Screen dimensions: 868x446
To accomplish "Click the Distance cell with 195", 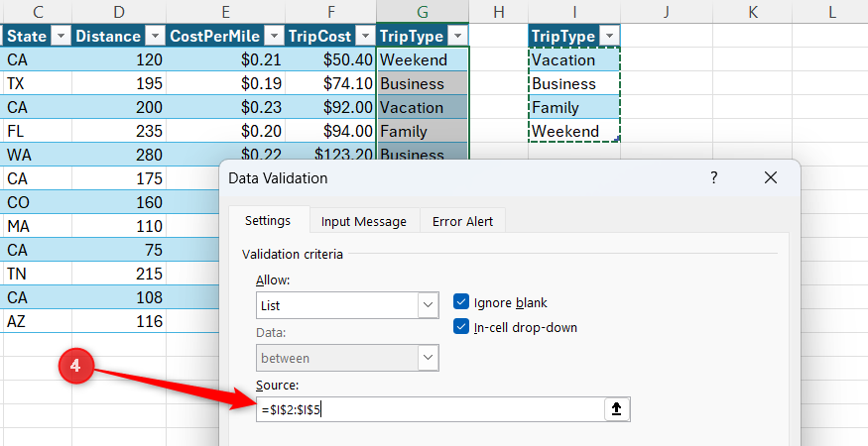I will coord(119,83).
